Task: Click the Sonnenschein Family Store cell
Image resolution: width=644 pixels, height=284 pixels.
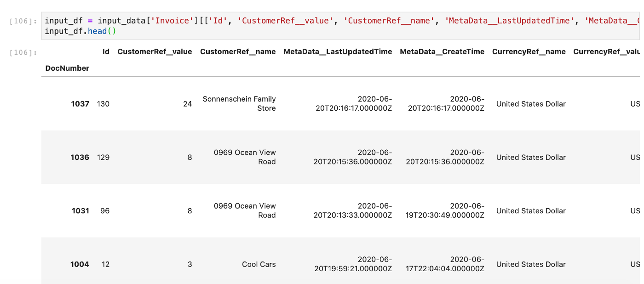Action: 239,104
